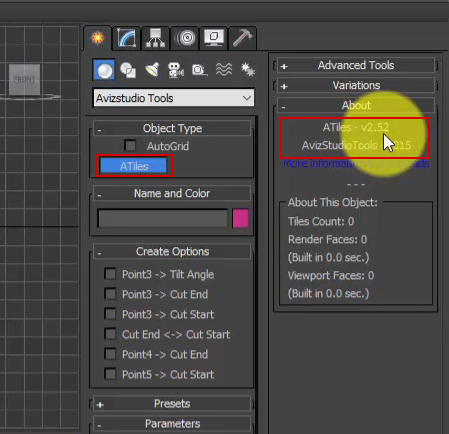The image size is (449, 434).
Task: Click the Render Faces: 0 text
Action: 327,239
